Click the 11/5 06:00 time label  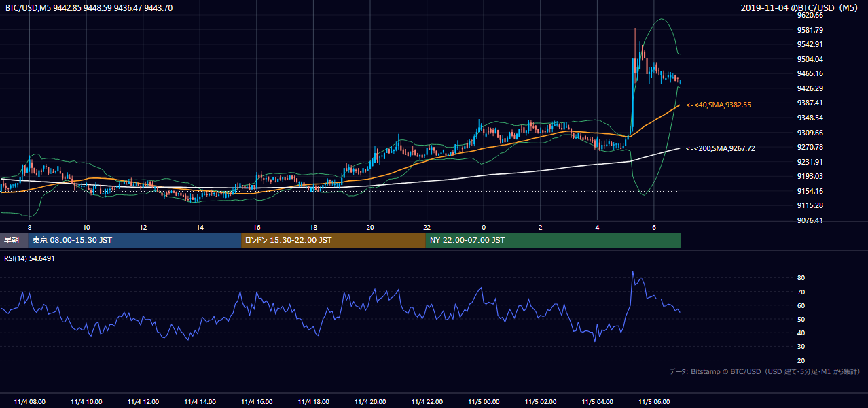[x=654, y=401]
